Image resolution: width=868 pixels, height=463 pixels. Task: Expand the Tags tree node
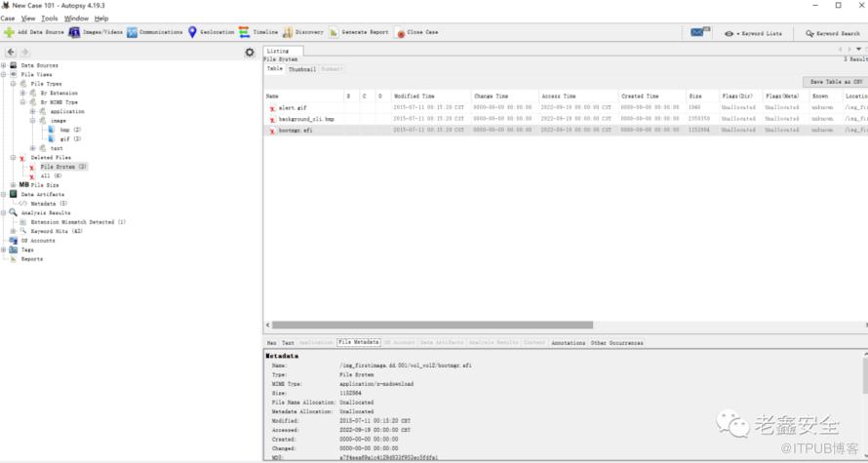click(x=4, y=250)
